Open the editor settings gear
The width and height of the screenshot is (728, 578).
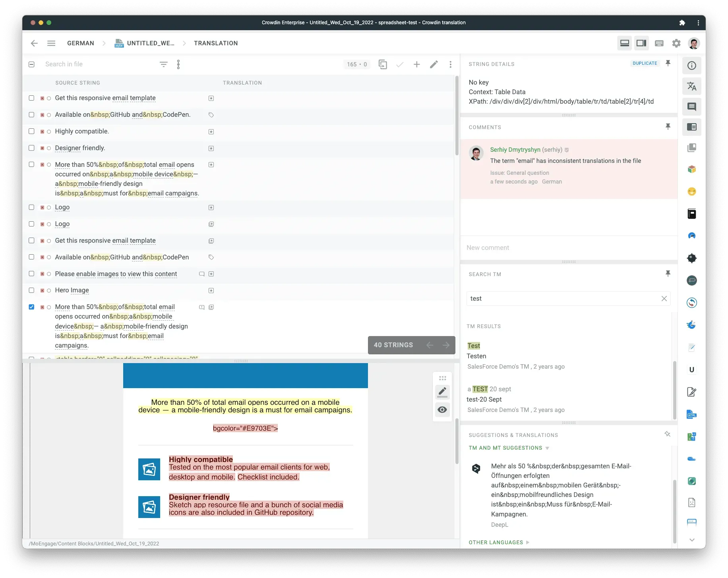pos(676,43)
